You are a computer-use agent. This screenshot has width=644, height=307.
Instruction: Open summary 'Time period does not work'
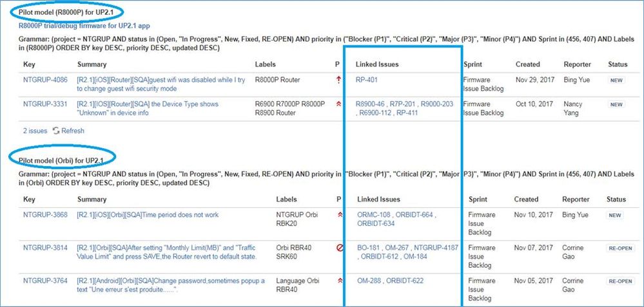click(148, 215)
